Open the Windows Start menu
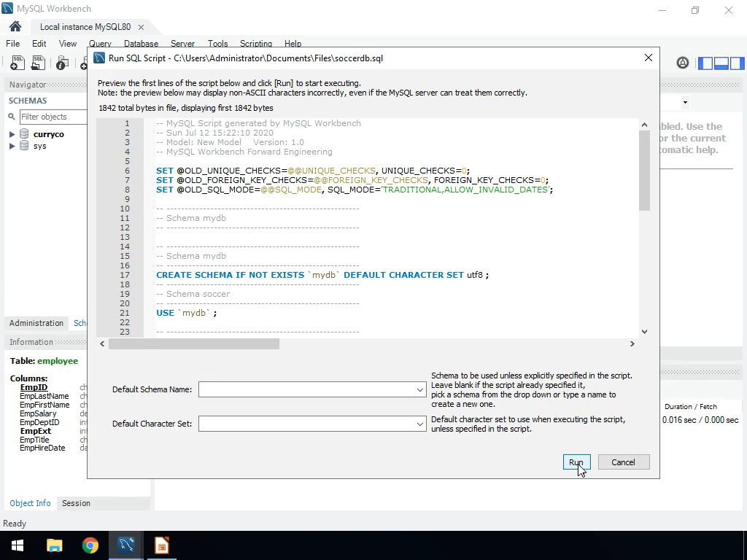The height and width of the screenshot is (560, 747). pos(18,545)
